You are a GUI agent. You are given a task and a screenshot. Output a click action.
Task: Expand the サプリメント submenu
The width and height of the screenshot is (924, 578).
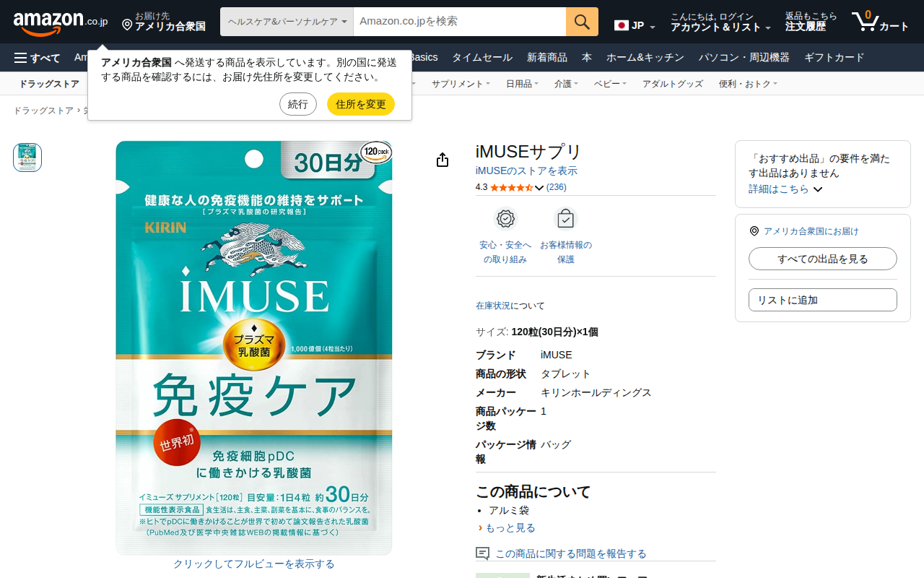tap(461, 84)
